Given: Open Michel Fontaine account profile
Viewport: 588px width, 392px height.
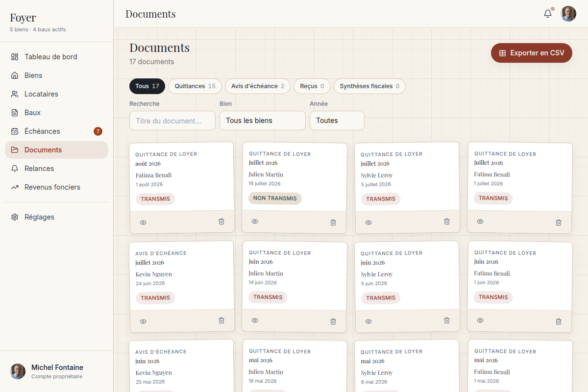Looking at the screenshot, I should coord(56,371).
